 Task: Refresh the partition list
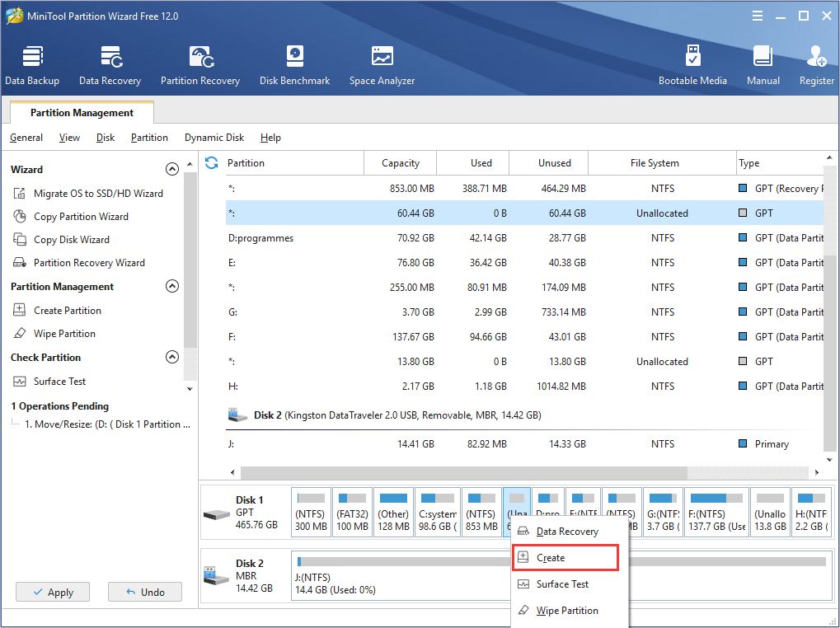[x=212, y=162]
